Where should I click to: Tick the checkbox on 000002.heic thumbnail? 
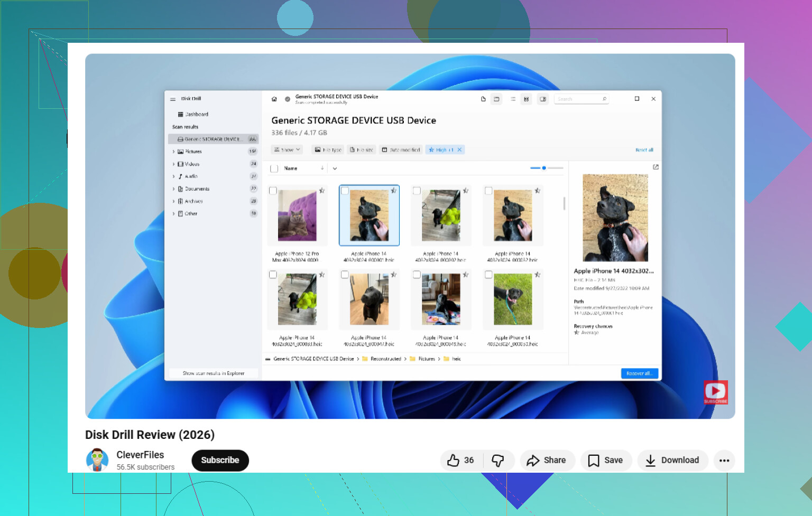point(417,191)
